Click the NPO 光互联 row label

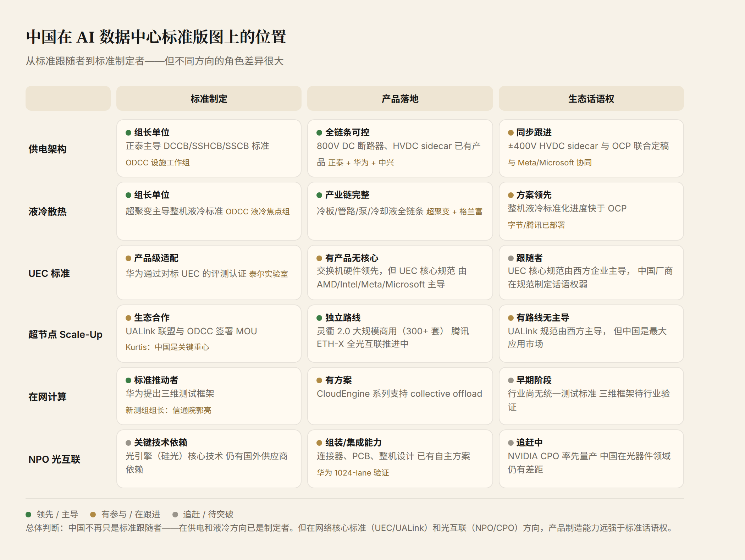tap(54, 459)
